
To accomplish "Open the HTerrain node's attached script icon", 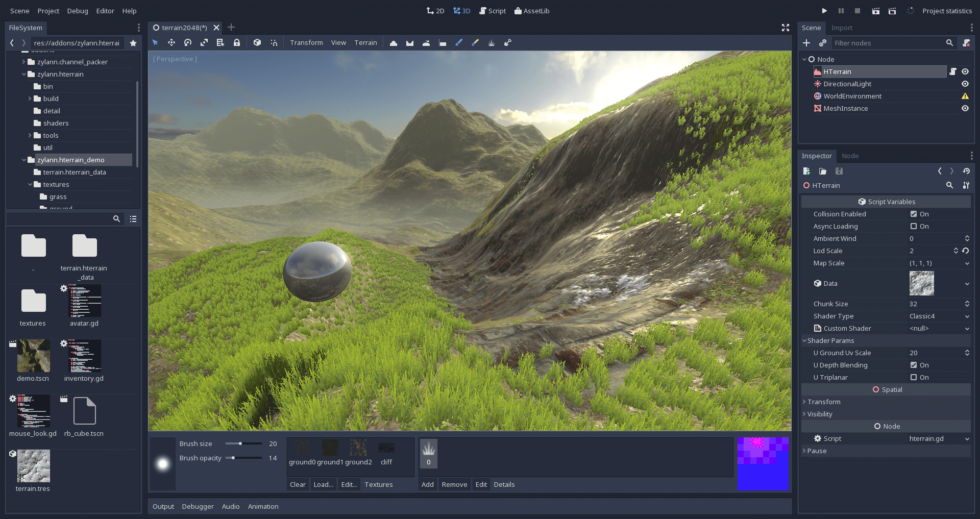I will tap(953, 71).
